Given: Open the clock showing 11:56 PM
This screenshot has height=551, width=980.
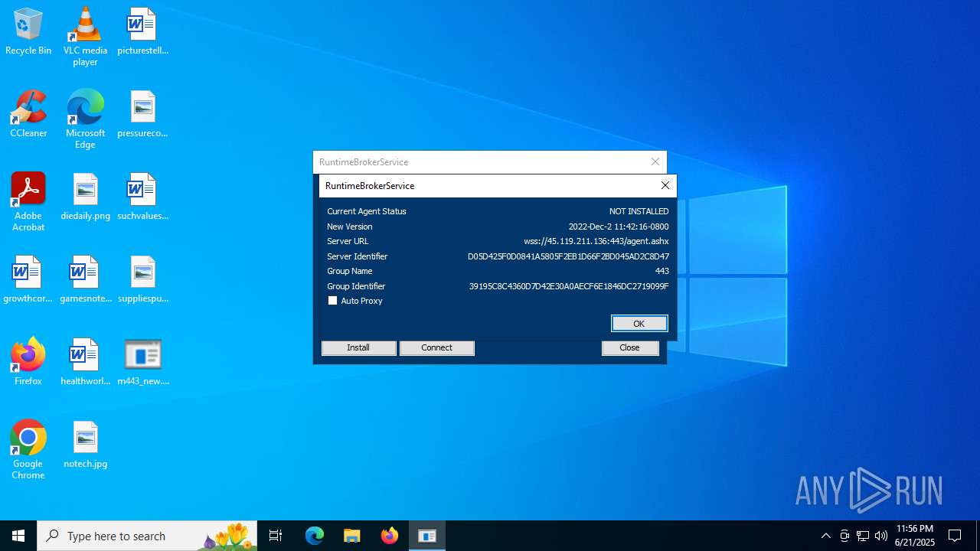Looking at the screenshot, I should 915,536.
